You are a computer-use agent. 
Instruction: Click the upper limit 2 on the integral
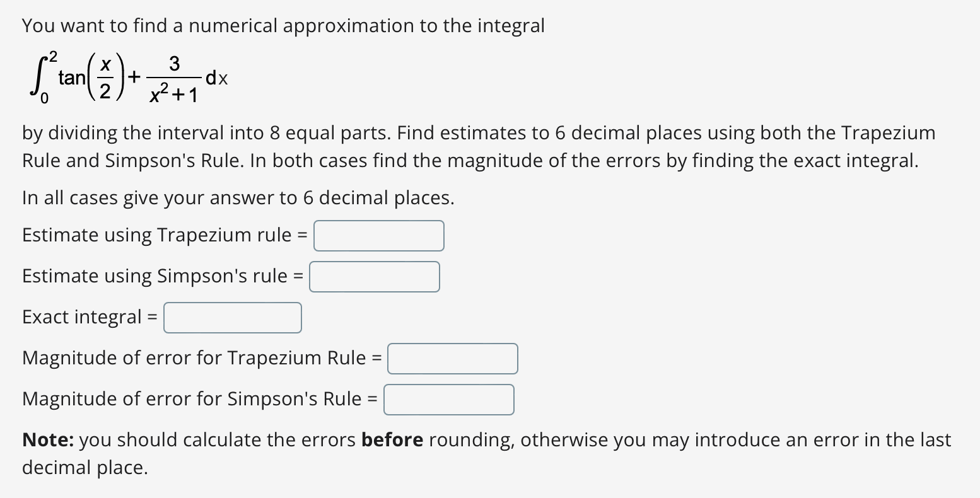click(52, 57)
